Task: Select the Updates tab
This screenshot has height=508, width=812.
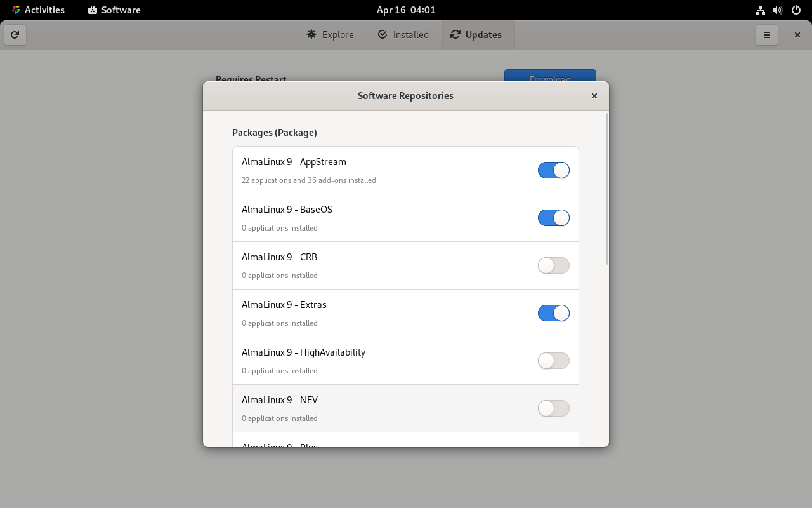Action: 476,35
